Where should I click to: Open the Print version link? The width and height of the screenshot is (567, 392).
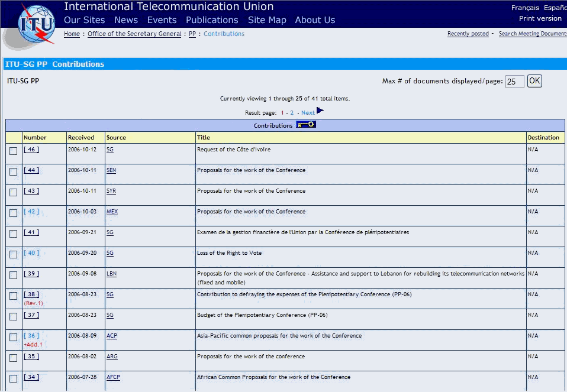click(540, 18)
